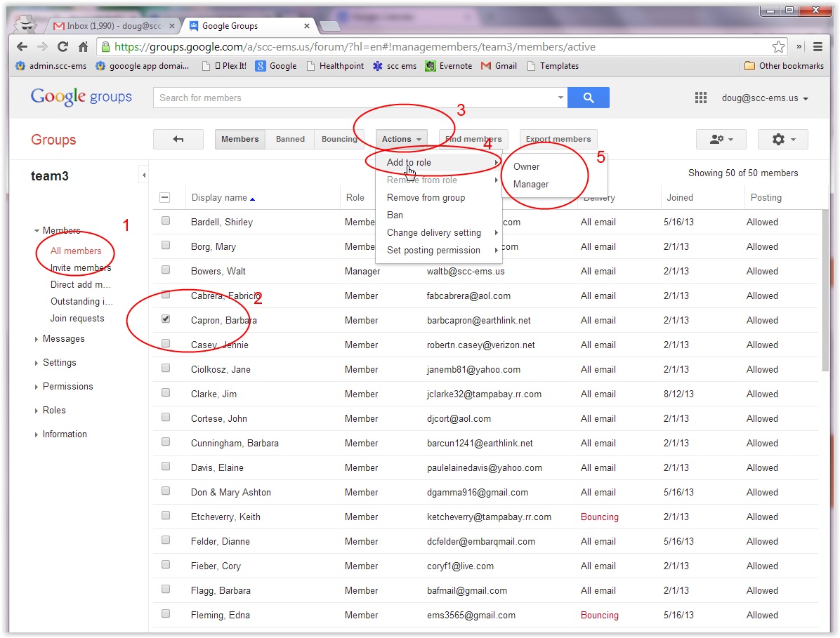Expand the Permissions section
The width and height of the screenshot is (840, 638).
(x=37, y=387)
